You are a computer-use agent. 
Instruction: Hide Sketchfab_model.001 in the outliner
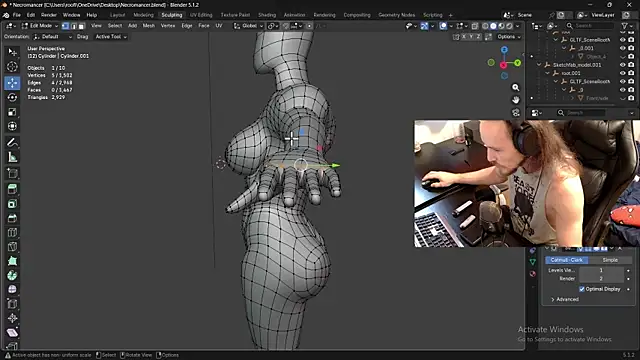tap(622, 65)
